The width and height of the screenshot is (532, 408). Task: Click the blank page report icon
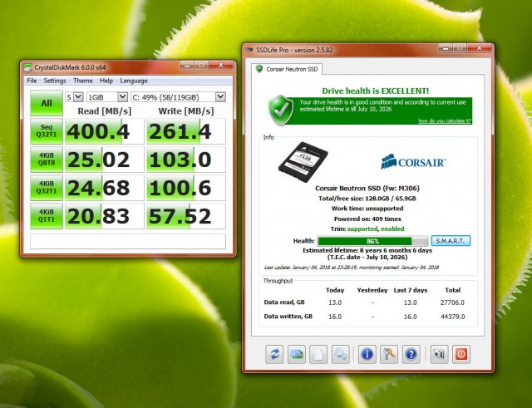[x=318, y=354]
